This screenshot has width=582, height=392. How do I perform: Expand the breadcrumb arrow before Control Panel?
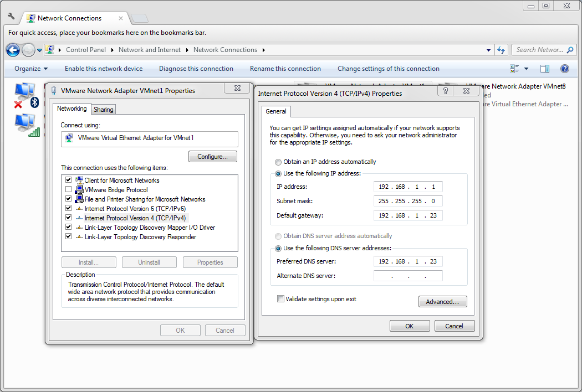60,50
